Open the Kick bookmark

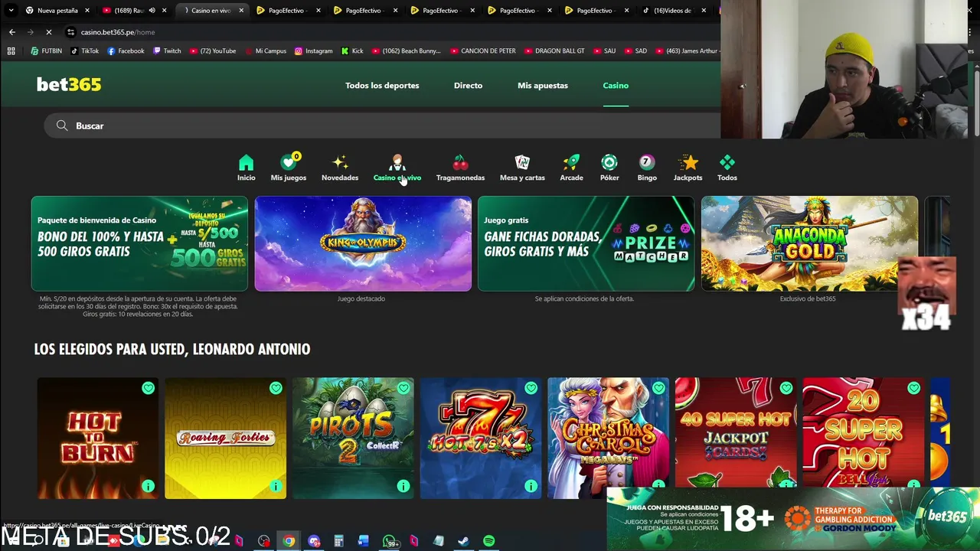352,51
